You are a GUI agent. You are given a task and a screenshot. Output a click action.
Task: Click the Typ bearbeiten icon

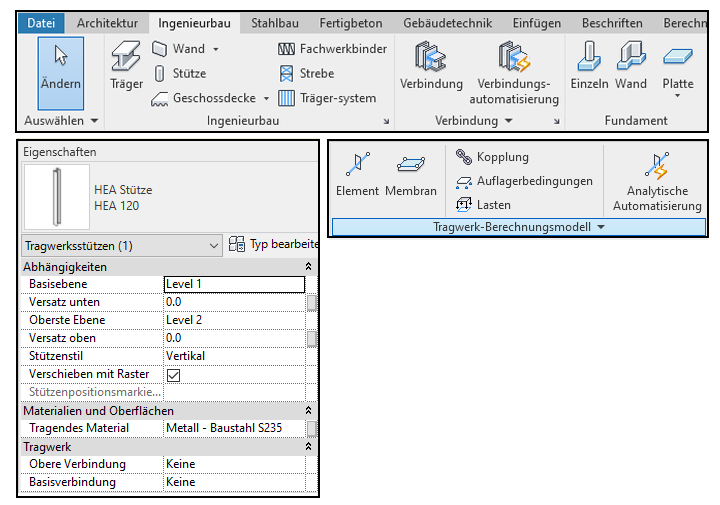237,244
